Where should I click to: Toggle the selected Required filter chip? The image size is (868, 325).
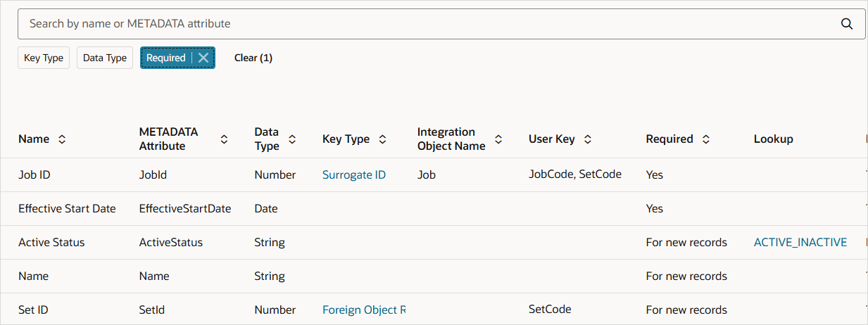click(166, 58)
